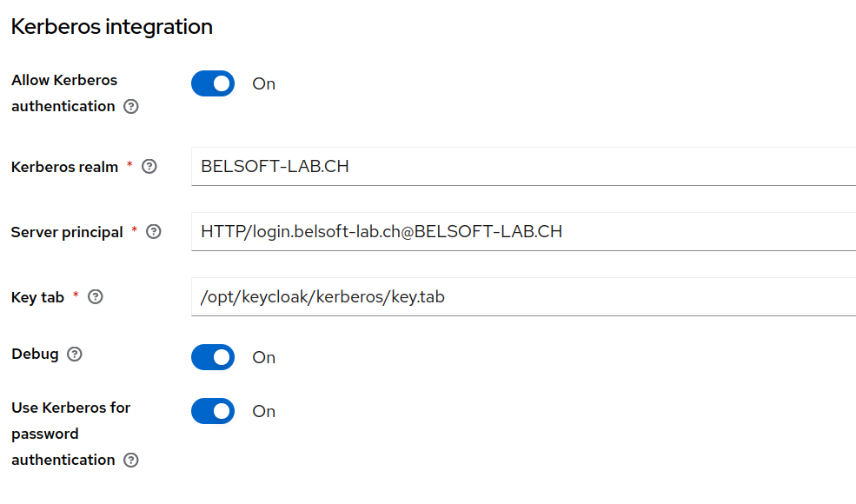Viewport: 856px width, 504px height.
Task: Turn off the Debug toggle
Action: 213,357
